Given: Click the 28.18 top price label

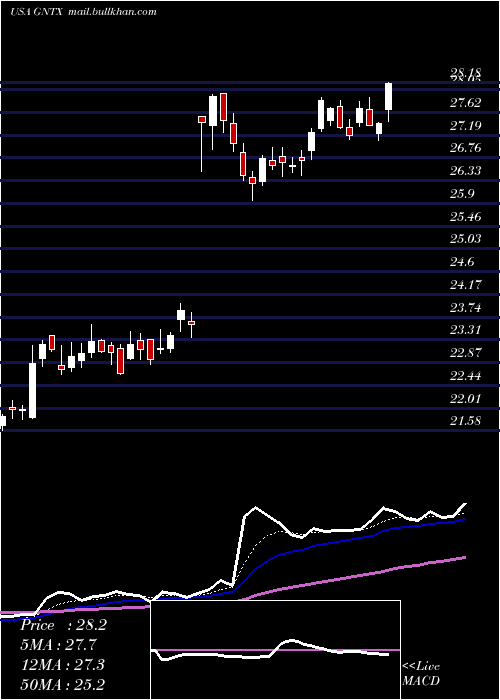Looking at the screenshot, I should 466,73.
